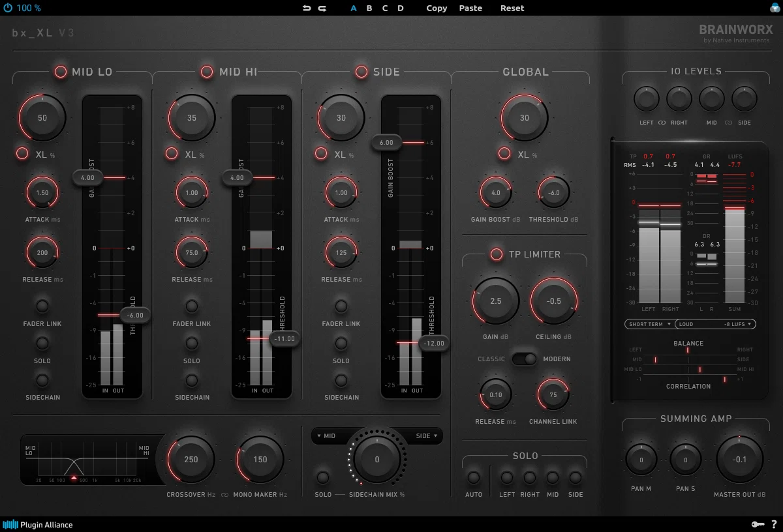Toggle XL button in SIDE section
The width and height of the screenshot is (783, 532).
click(321, 154)
